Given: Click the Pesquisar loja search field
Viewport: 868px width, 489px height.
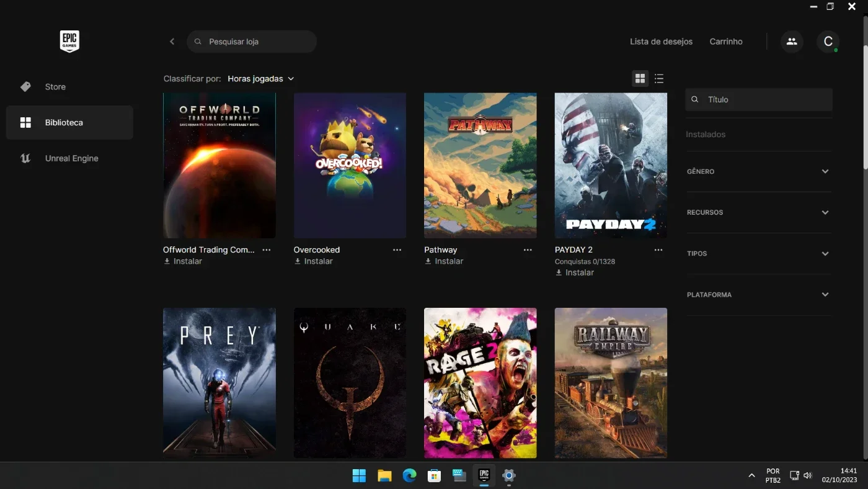Looking at the screenshot, I should pyautogui.click(x=252, y=42).
